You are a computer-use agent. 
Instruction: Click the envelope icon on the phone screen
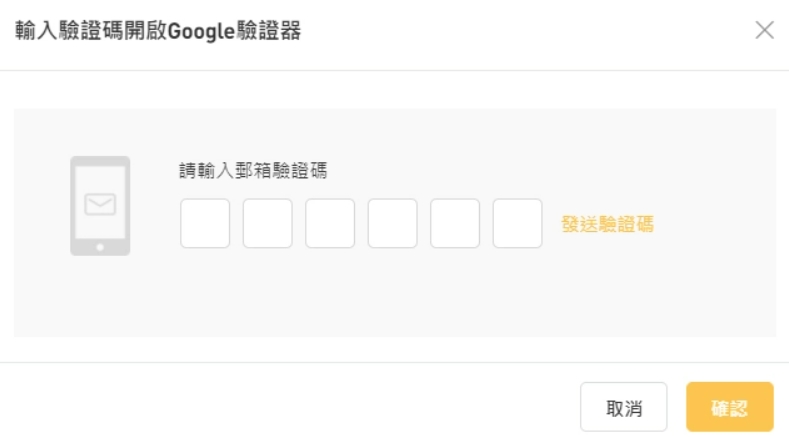(100, 204)
